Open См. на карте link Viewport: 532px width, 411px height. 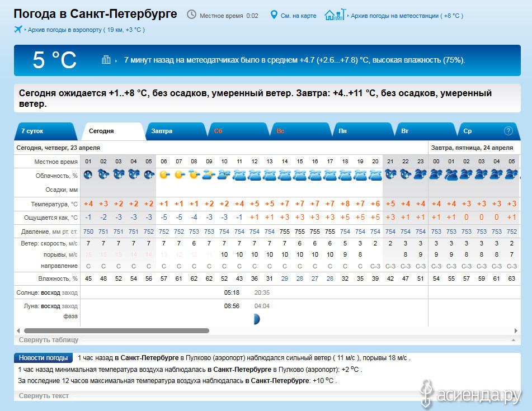point(299,15)
